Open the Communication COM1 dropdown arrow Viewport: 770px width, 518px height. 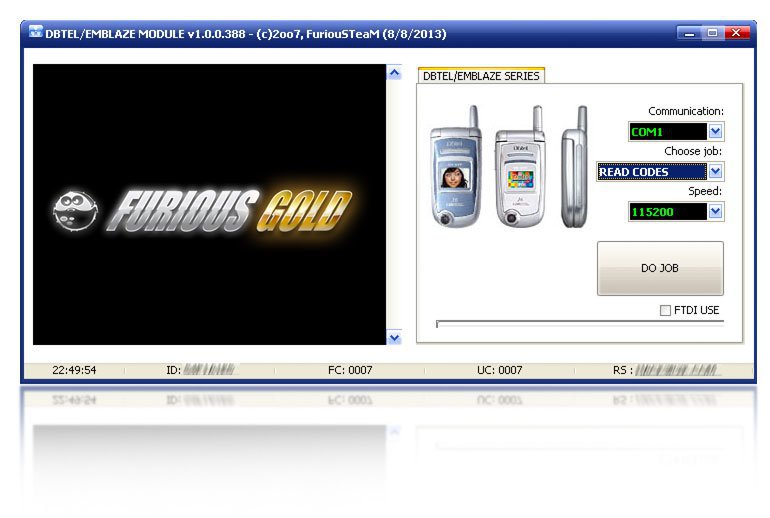(x=715, y=132)
